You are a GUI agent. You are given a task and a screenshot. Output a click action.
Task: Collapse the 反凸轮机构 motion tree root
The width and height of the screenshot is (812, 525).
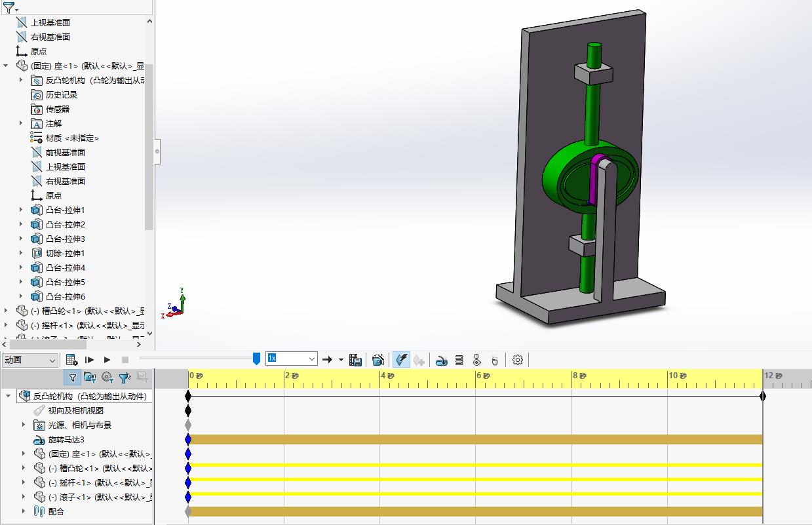tap(9, 396)
